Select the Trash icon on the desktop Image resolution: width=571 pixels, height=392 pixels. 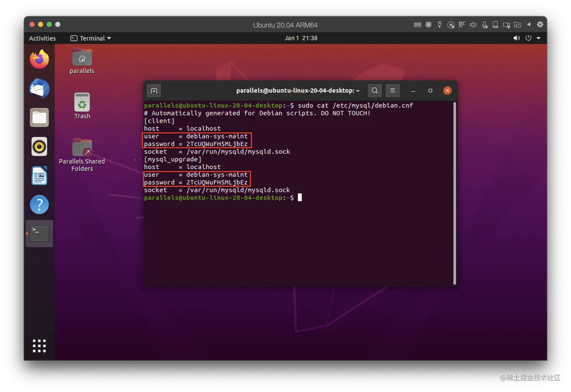point(82,106)
